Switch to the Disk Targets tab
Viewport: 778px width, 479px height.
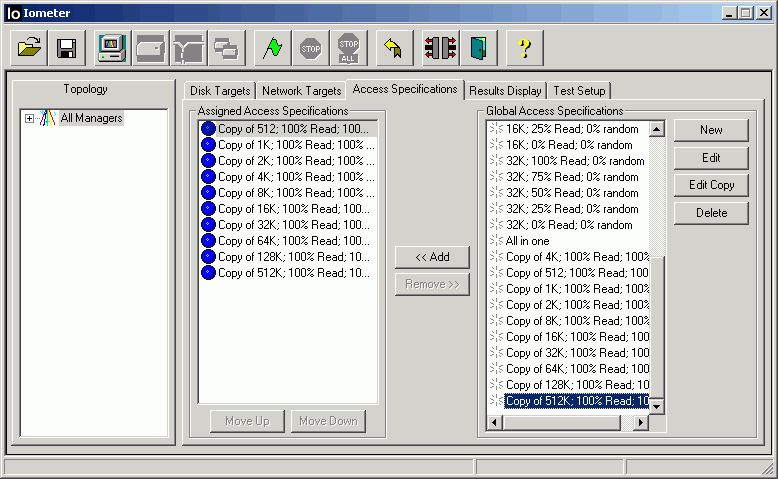coord(220,91)
